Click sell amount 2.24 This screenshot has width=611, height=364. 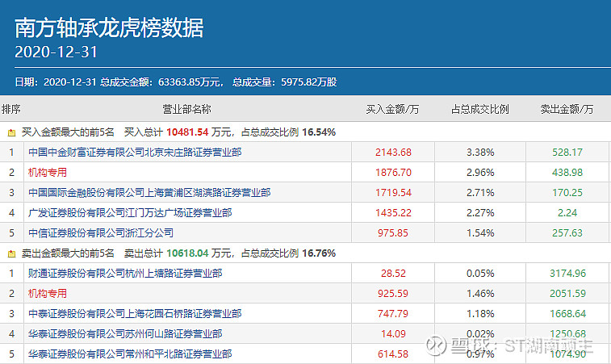tap(567, 213)
